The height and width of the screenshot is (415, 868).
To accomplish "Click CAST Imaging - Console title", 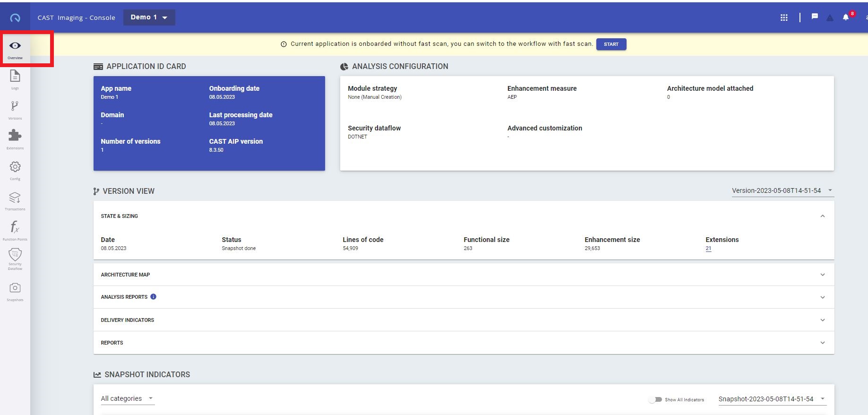I will coord(77,17).
